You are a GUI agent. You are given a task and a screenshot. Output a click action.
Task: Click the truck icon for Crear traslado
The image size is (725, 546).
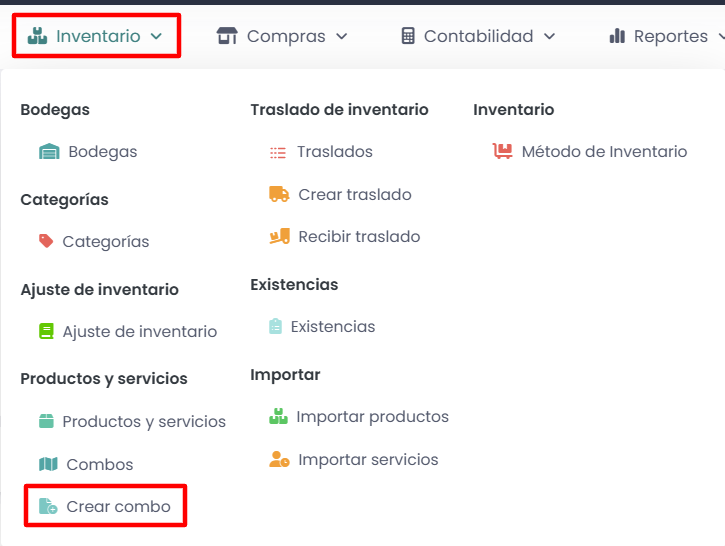click(x=279, y=194)
